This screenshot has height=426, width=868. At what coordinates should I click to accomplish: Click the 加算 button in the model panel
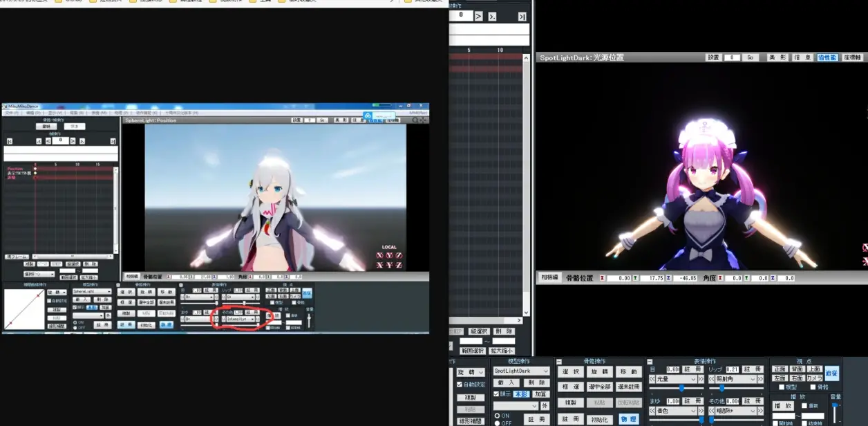coord(541,394)
